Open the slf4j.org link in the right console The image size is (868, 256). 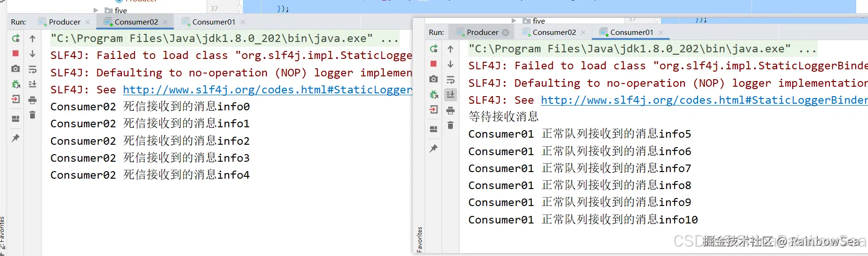tap(704, 100)
